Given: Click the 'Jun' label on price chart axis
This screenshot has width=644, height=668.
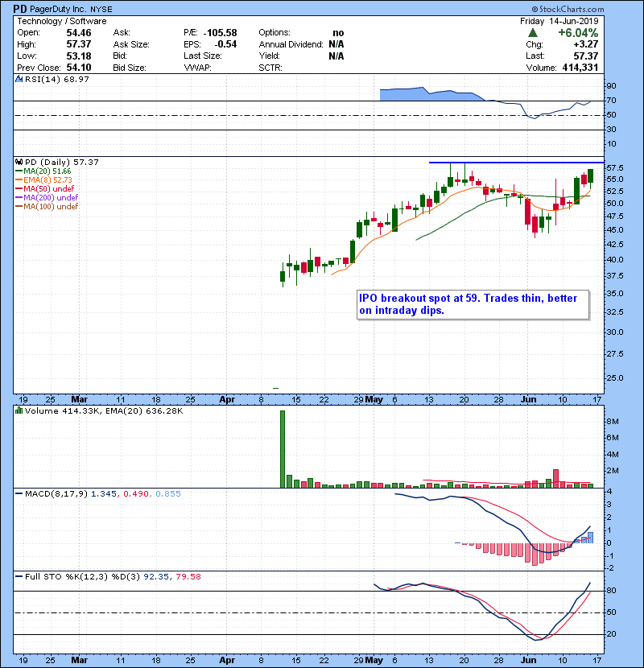Looking at the screenshot, I should 529,400.
